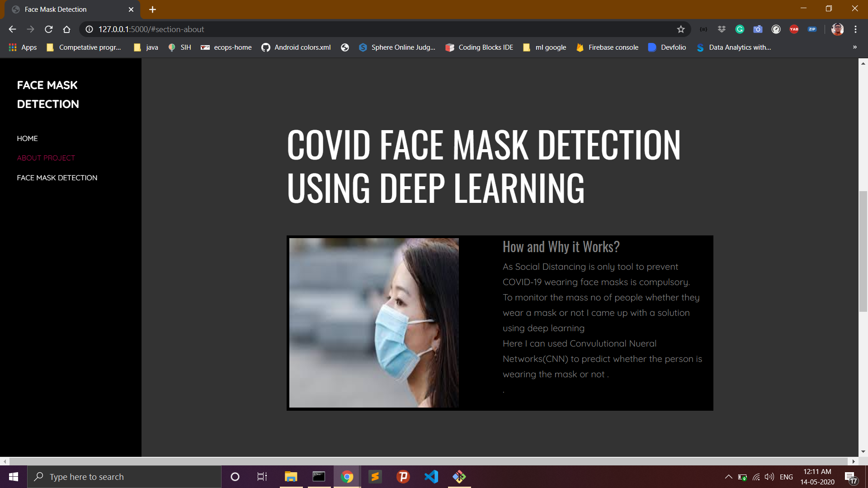
Task: Launch Sublime Text from the taskbar
Action: click(x=375, y=477)
